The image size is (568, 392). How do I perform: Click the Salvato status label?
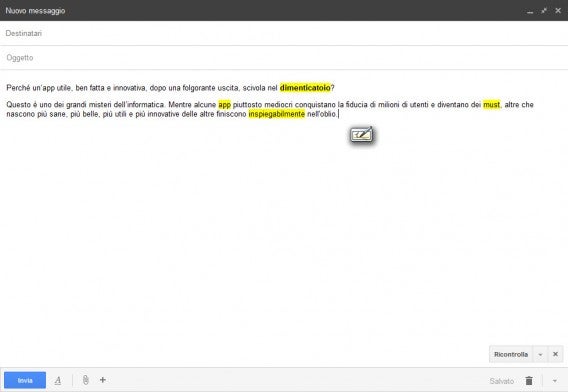(502, 381)
